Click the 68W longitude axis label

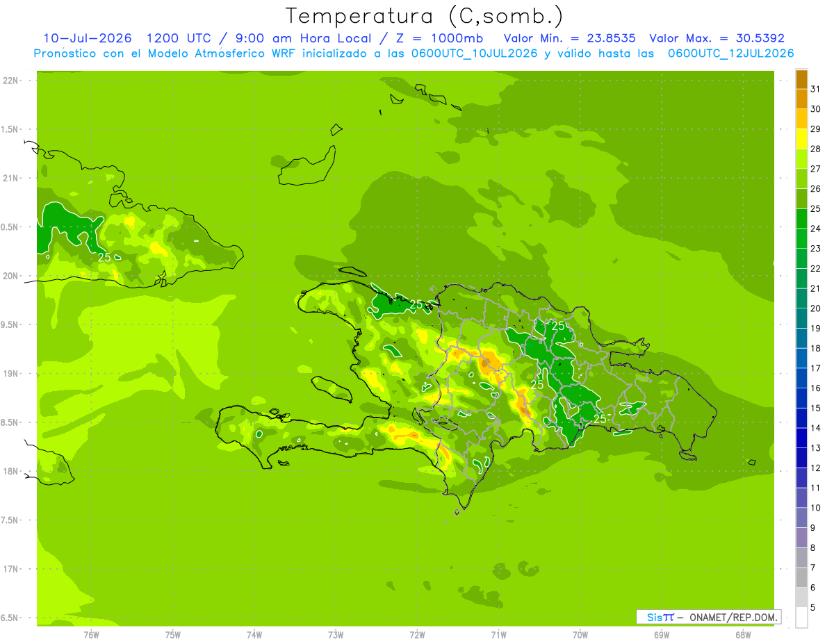[x=743, y=634]
